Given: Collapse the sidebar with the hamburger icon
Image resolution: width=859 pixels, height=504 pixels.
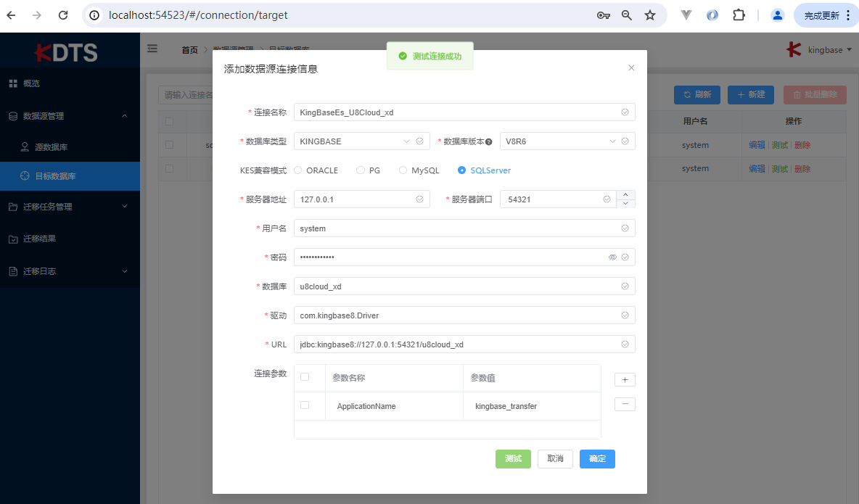Looking at the screenshot, I should [152, 49].
